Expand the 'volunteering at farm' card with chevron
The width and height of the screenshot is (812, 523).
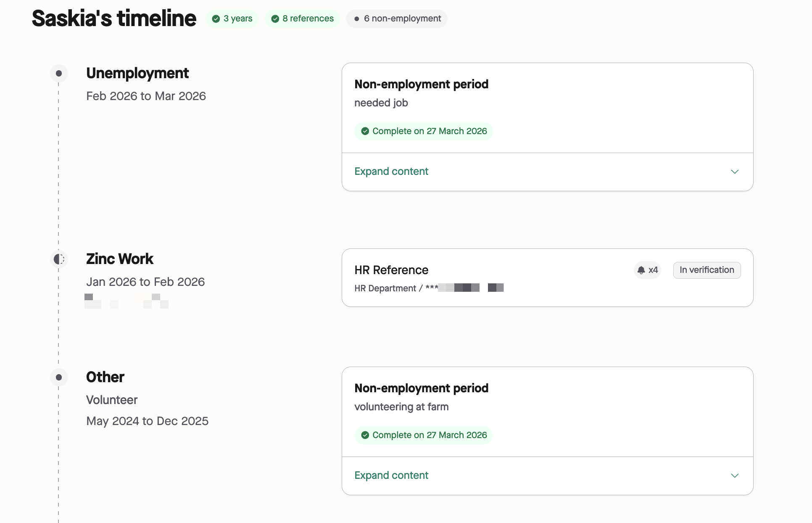pyautogui.click(x=735, y=475)
